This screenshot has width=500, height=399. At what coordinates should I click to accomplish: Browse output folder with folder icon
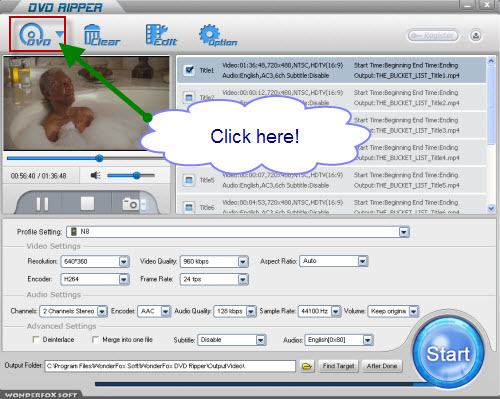(307, 366)
